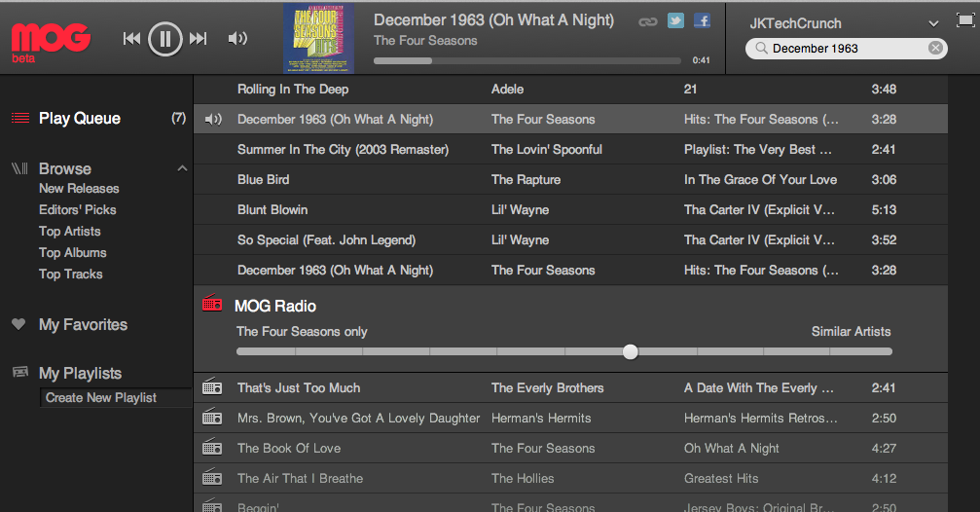980x512 pixels.
Task: Click the now-playing title in the header
Action: click(x=493, y=20)
